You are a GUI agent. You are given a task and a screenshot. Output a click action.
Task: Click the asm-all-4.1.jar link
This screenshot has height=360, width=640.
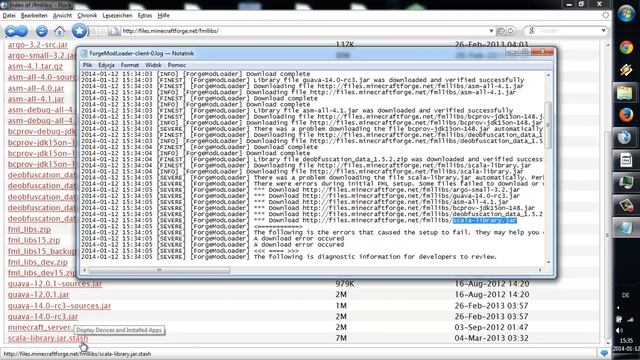pos(36,99)
